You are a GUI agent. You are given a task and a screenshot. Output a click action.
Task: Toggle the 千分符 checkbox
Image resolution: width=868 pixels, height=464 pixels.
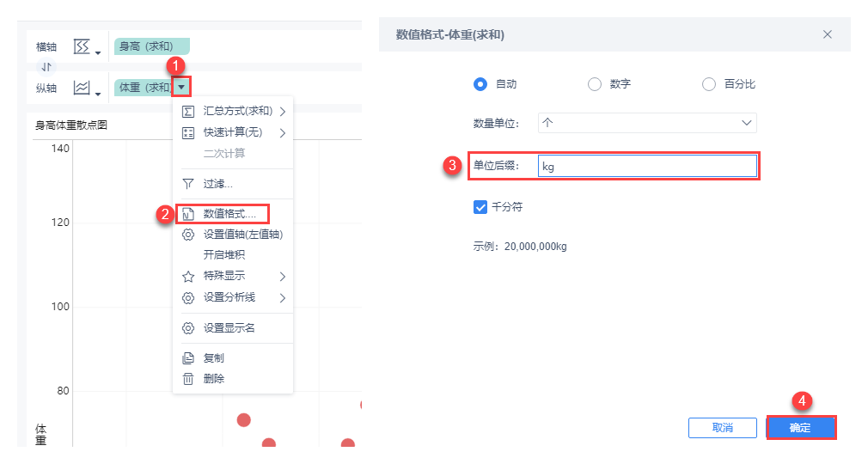coord(480,207)
